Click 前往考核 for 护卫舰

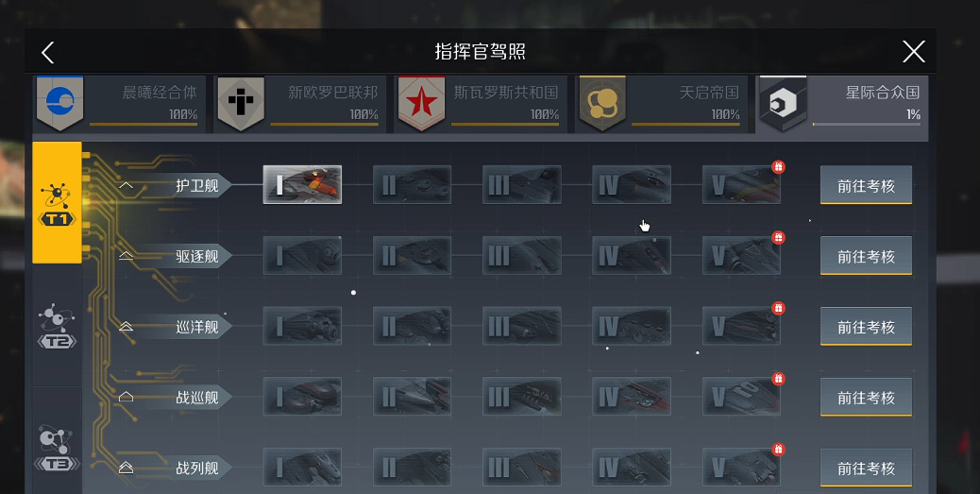point(866,185)
